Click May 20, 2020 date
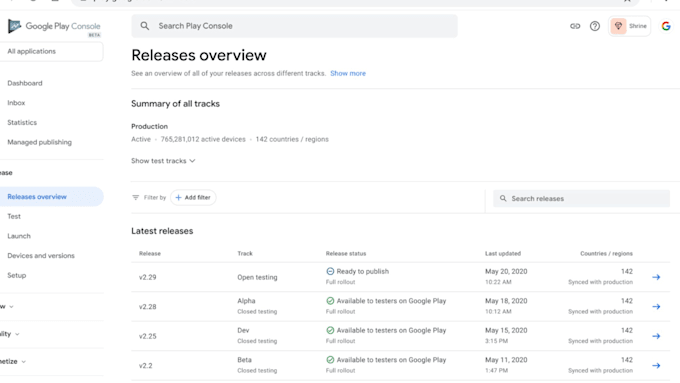 tap(506, 272)
